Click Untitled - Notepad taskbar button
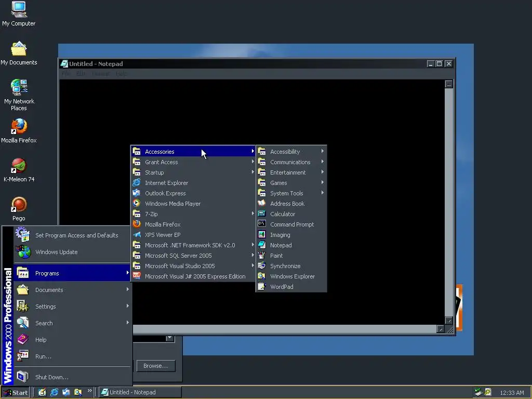 [x=140, y=392]
